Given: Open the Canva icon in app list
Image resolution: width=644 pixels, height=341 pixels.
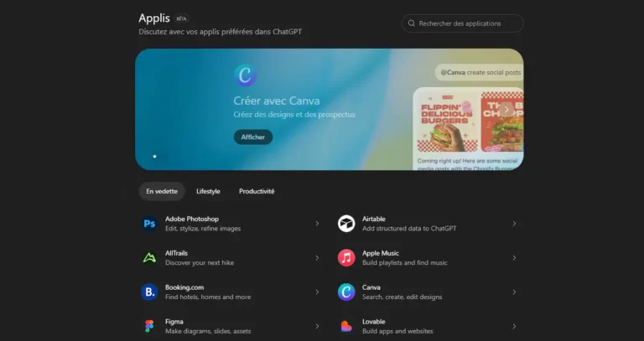Looking at the screenshot, I should click(x=346, y=292).
